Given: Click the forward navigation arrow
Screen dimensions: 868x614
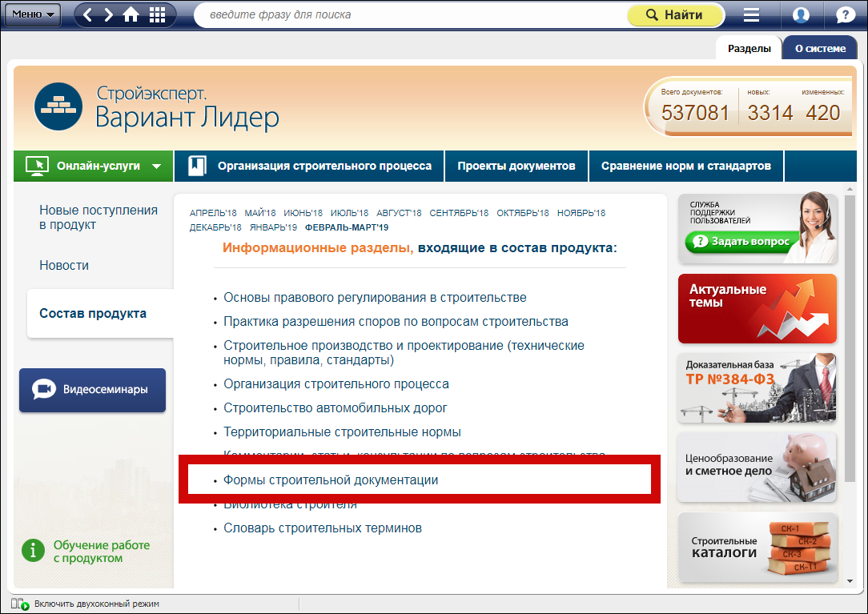Looking at the screenshot, I should click(108, 15).
